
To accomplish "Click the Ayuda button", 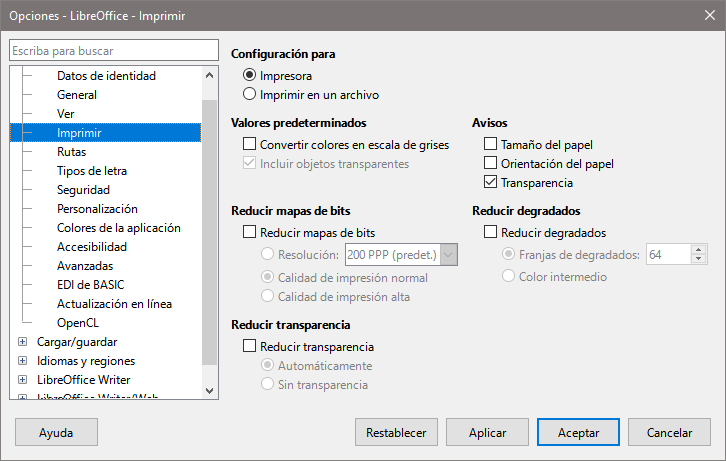I will [56, 432].
